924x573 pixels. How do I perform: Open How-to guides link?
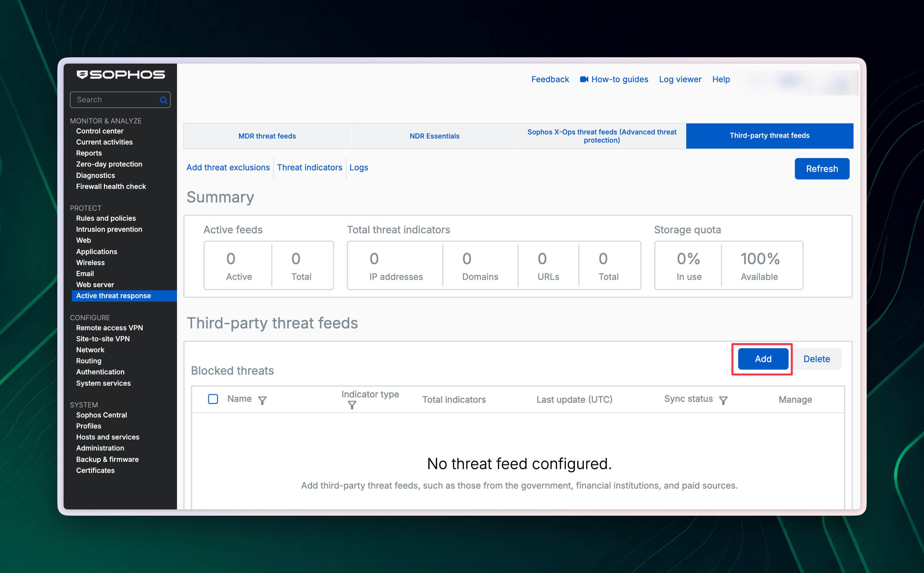point(620,79)
